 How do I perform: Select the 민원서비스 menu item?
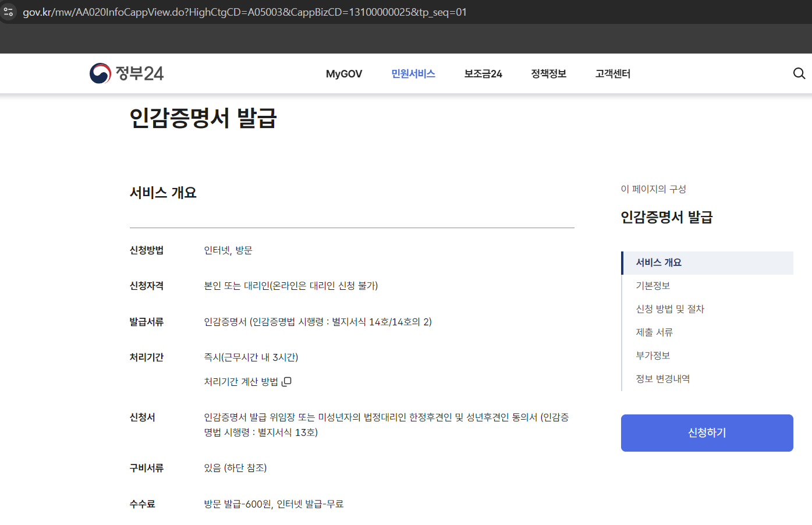(x=413, y=73)
